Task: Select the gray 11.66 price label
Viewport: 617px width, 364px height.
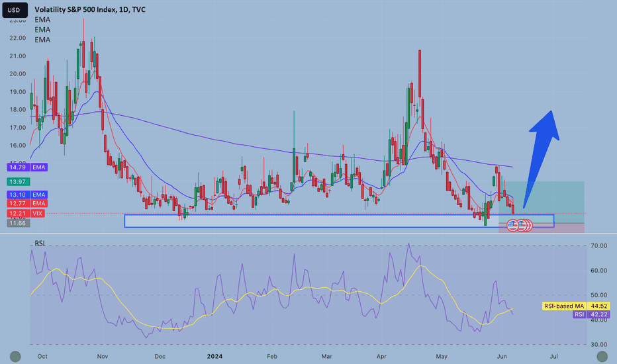Action: pos(18,223)
